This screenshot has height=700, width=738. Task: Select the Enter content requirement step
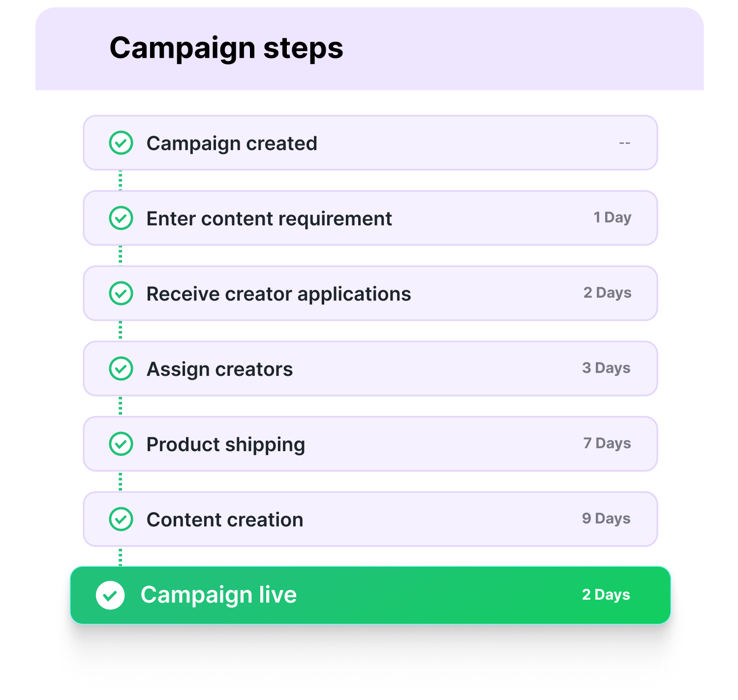269,219
